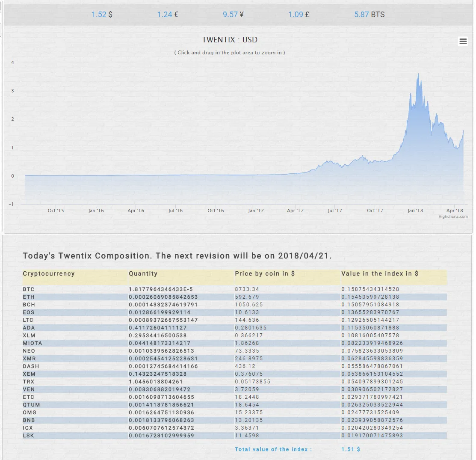Select the ETH row label
Viewport: 476px width, 460px height.
pos(29,297)
